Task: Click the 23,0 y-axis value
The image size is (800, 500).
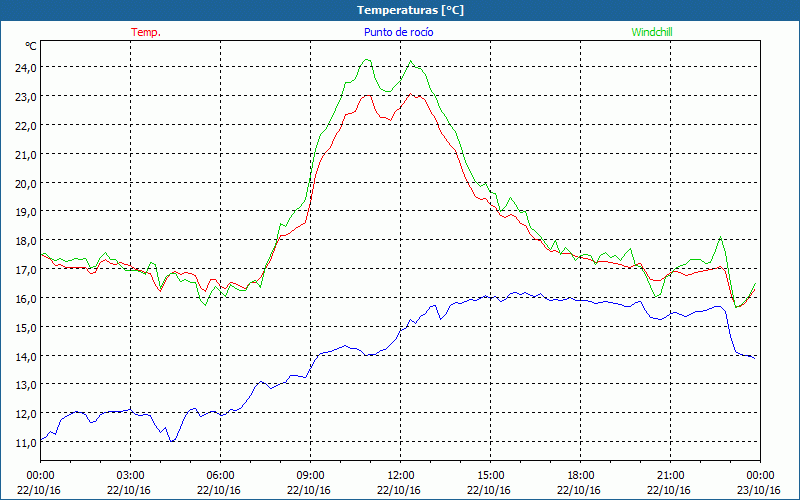Action: coord(26,97)
